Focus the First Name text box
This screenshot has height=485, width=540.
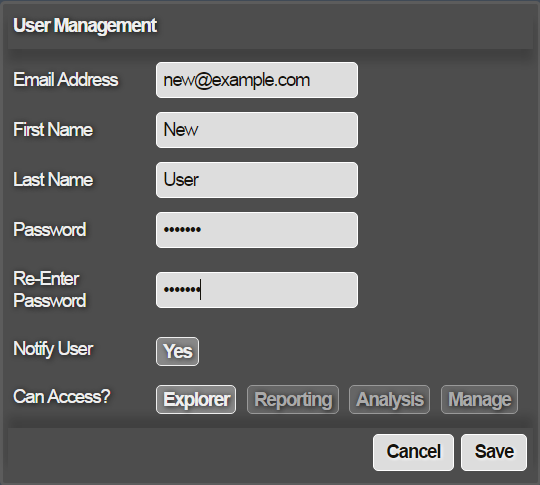(257, 130)
